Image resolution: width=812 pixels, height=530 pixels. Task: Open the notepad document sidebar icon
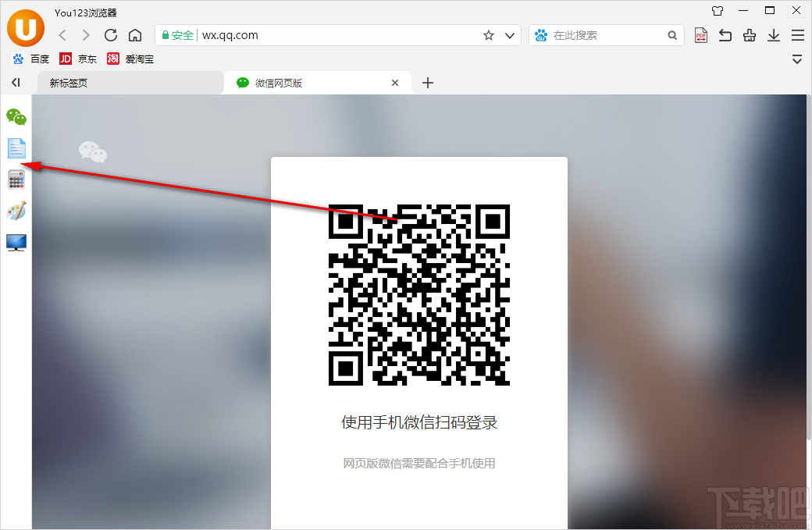(x=16, y=148)
